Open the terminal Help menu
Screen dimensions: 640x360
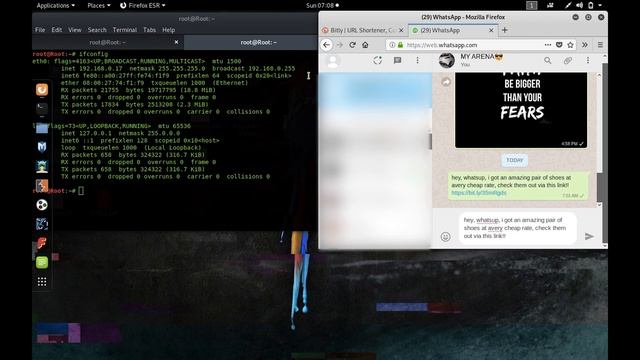[x=169, y=30]
